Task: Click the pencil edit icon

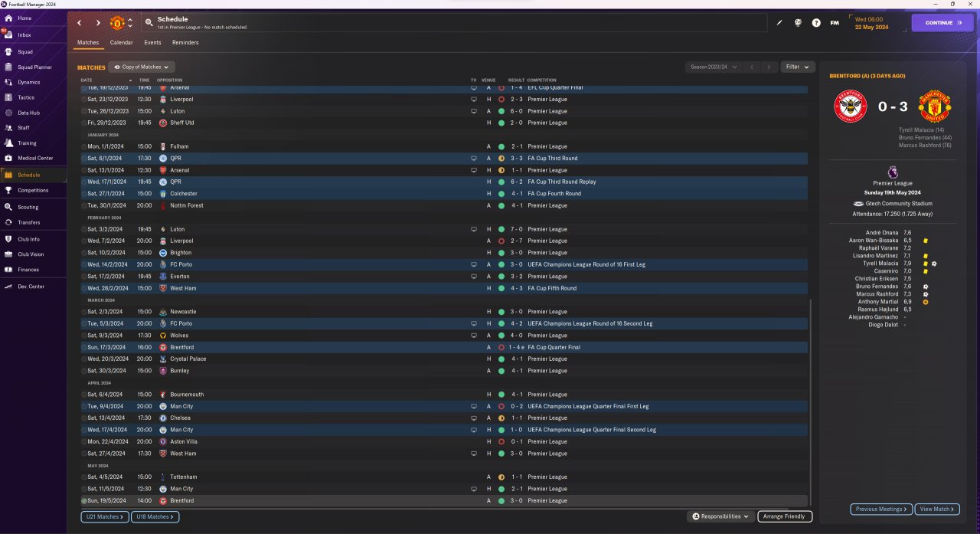Action: click(779, 23)
